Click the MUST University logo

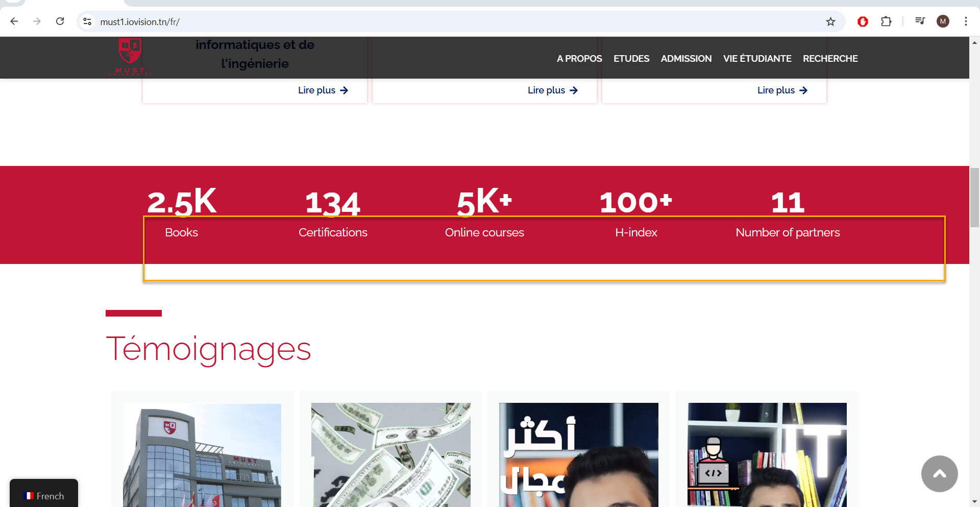(x=130, y=57)
